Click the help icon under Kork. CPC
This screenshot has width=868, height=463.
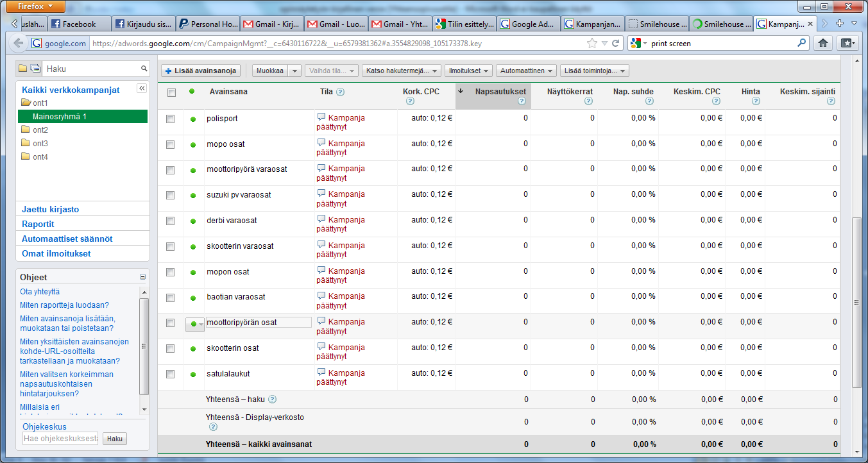[x=410, y=101]
